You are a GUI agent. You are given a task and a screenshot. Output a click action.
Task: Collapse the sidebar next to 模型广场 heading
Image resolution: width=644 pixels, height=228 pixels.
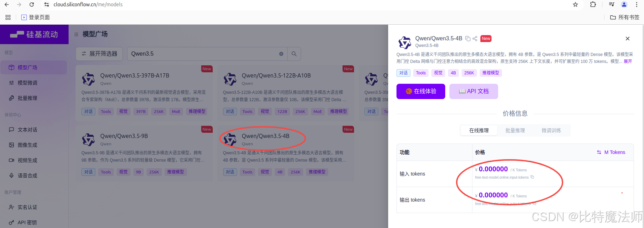pyautogui.click(x=76, y=34)
